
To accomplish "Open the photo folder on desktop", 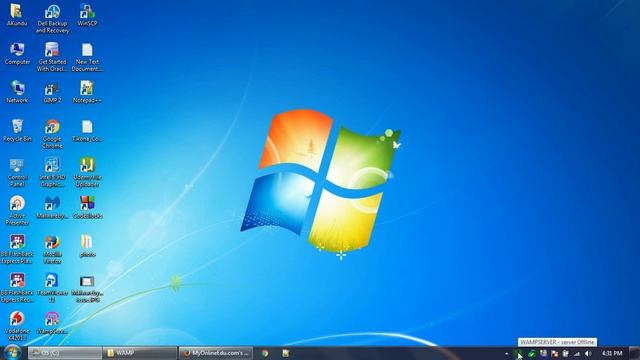I will point(87,246).
